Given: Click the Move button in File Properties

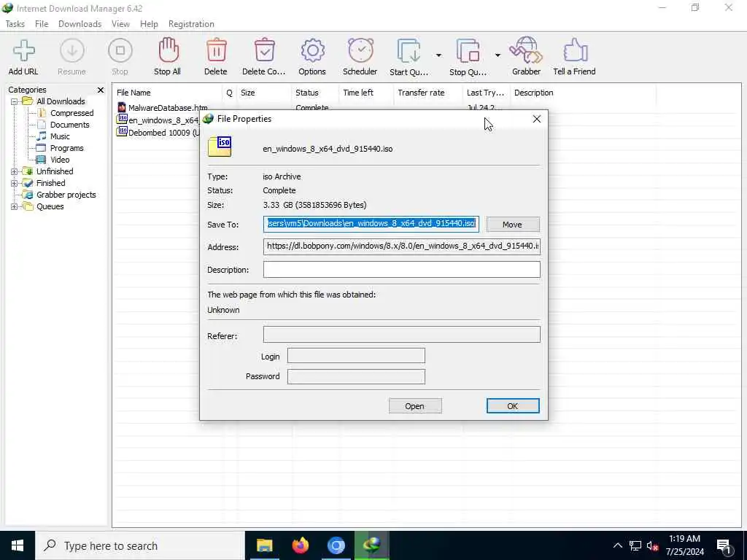Looking at the screenshot, I should coord(513,225).
